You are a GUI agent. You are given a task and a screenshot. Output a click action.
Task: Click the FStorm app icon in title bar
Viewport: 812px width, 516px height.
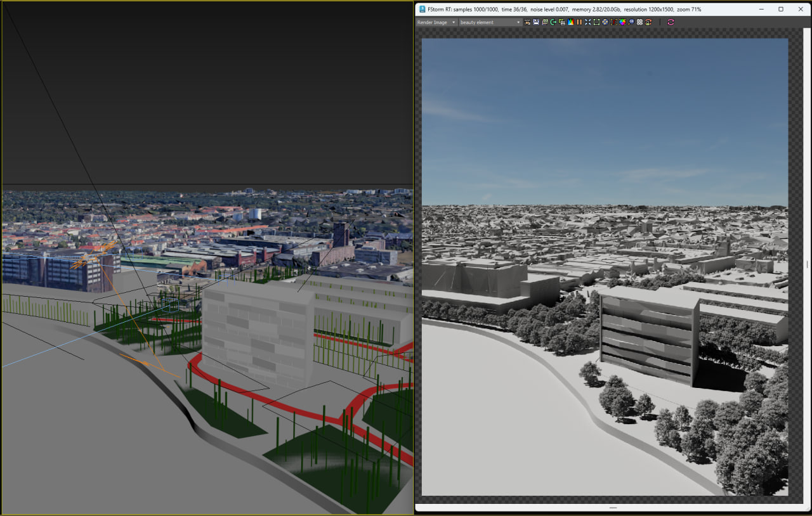422,9
